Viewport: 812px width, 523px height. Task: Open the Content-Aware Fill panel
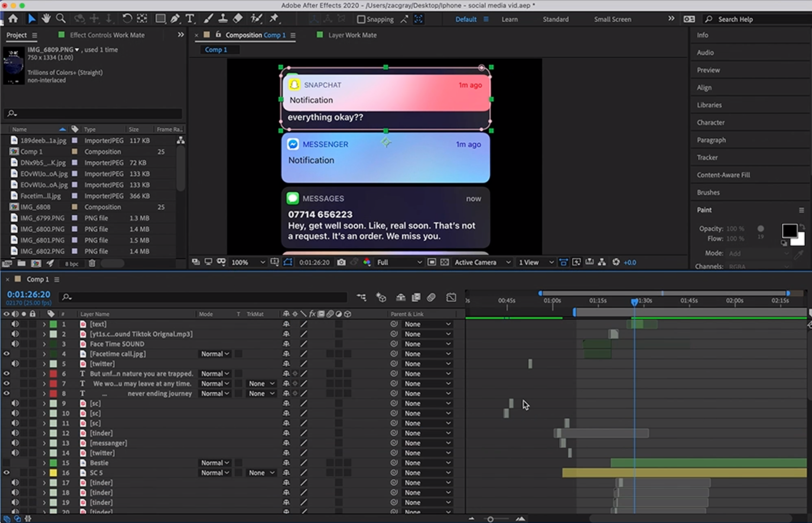[x=723, y=175]
